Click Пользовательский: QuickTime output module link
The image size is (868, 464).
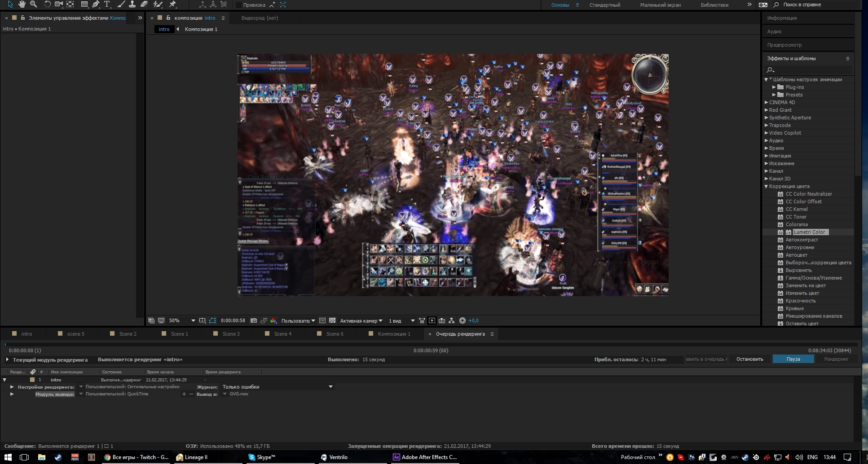click(x=117, y=394)
